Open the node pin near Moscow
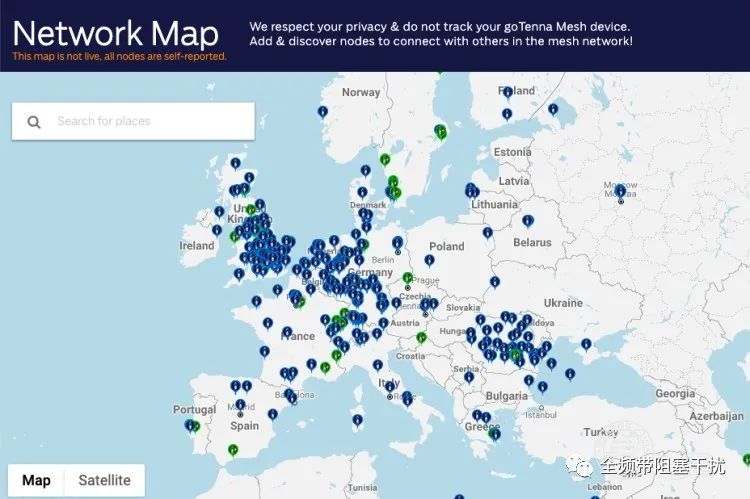750x499 pixels. [620, 191]
